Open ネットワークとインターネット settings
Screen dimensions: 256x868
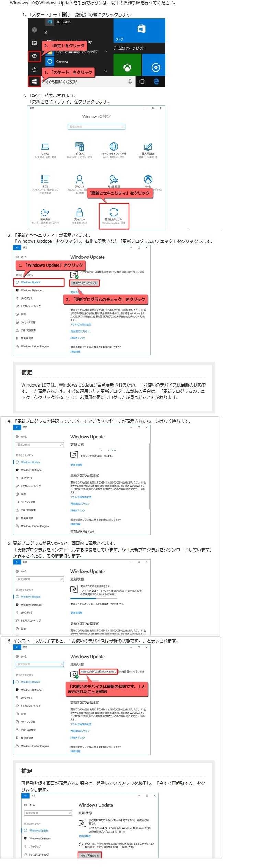click(x=114, y=150)
